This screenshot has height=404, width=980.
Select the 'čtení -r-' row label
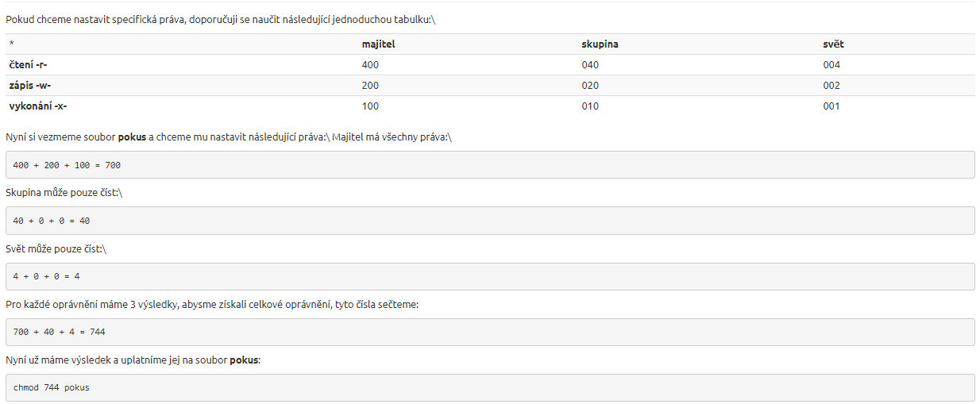(29, 65)
